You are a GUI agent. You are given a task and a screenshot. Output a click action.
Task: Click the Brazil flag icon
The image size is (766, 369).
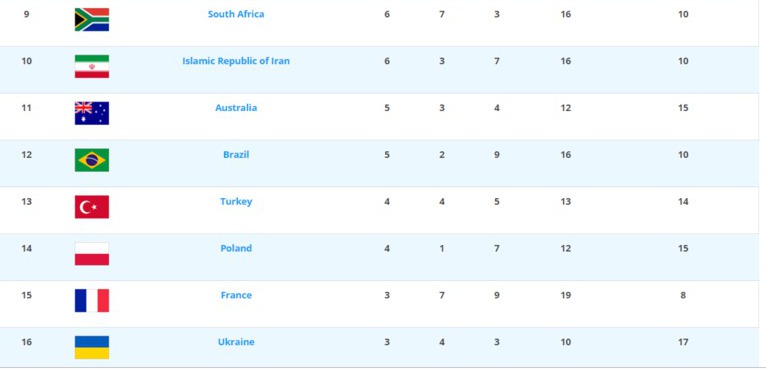pos(92,160)
